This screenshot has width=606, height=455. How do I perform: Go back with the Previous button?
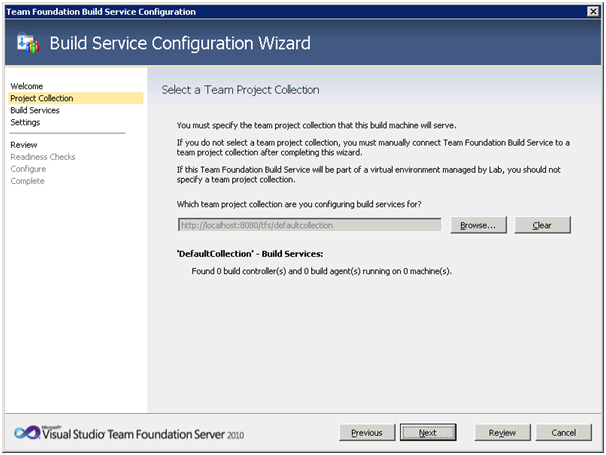tap(367, 433)
